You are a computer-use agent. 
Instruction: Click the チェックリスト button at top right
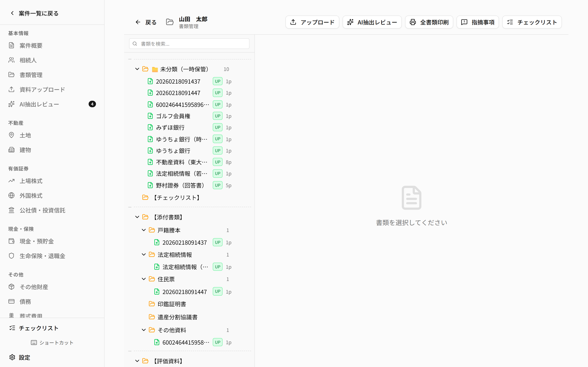pos(532,22)
